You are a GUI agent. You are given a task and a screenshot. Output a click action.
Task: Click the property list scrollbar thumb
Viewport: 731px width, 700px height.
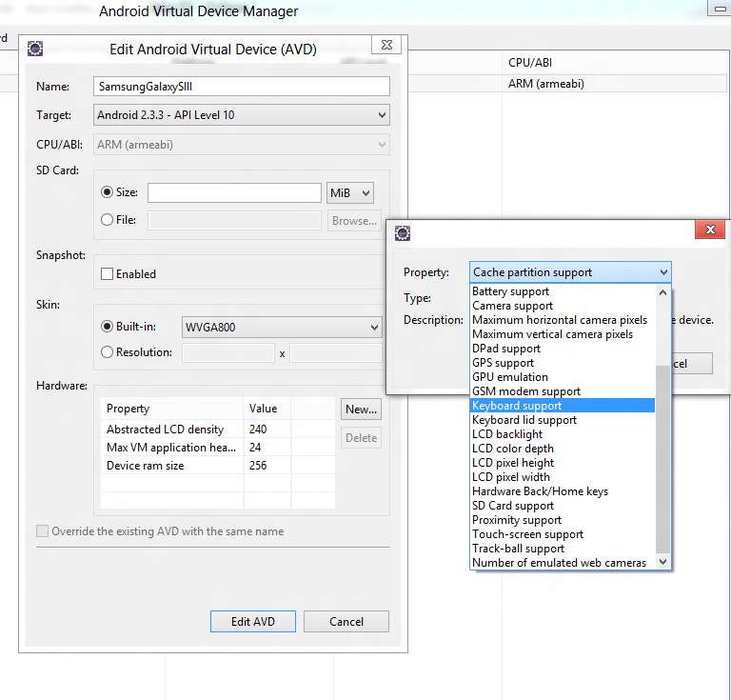(662, 459)
